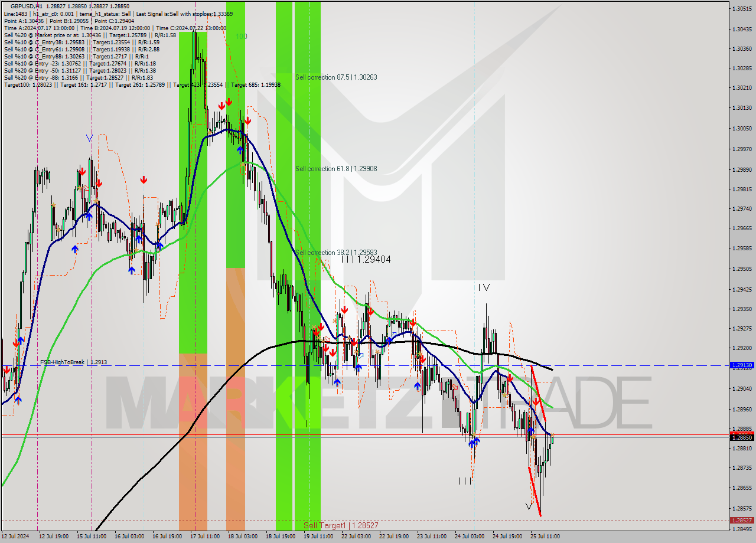
Task: Click the 1.29890 price axis value
Action: click(742, 169)
